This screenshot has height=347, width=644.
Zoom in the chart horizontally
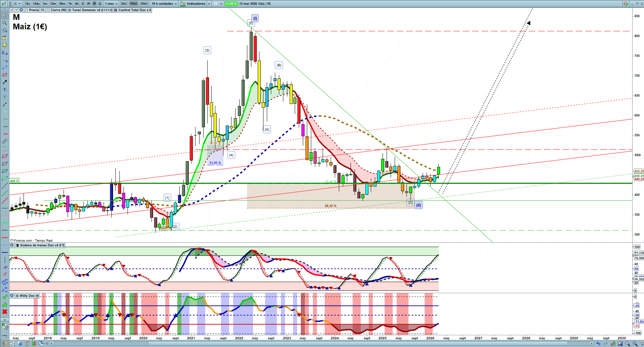point(635,344)
